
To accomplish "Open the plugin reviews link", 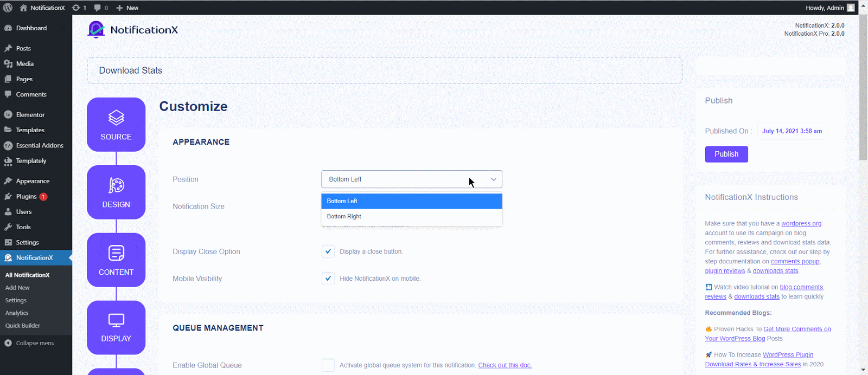I will point(725,271).
